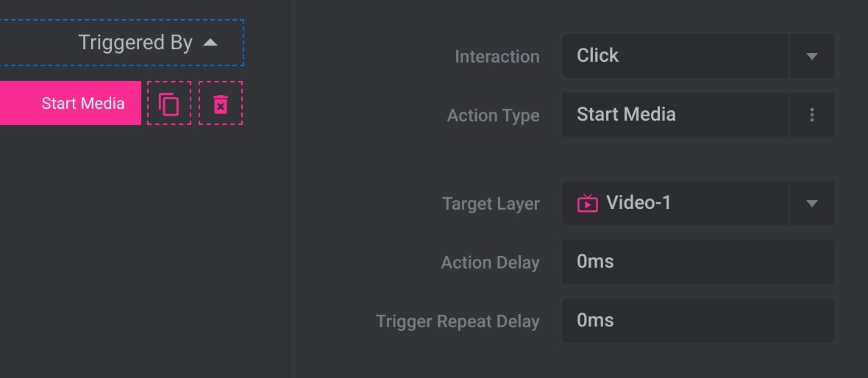Image resolution: width=868 pixels, height=378 pixels.
Task: Click the Video-1 layer TV icon
Action: 587,204
